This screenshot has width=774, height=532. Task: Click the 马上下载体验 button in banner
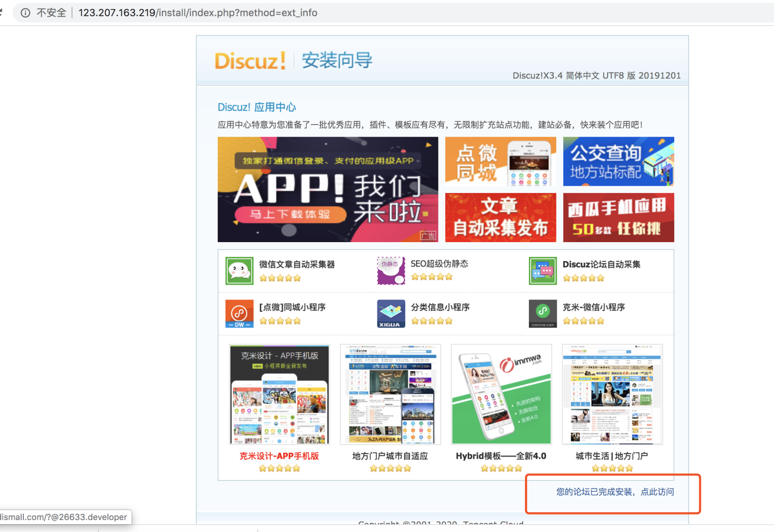(x=290, y=214)
